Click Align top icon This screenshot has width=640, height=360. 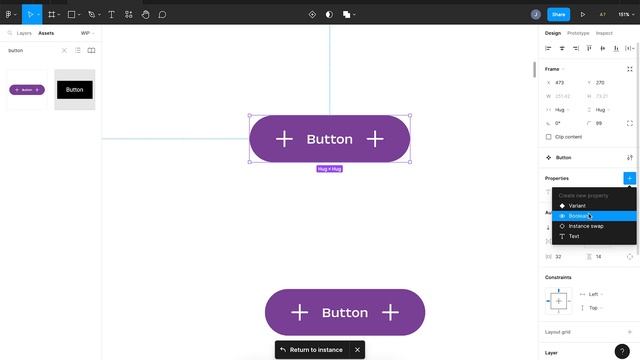589,49
